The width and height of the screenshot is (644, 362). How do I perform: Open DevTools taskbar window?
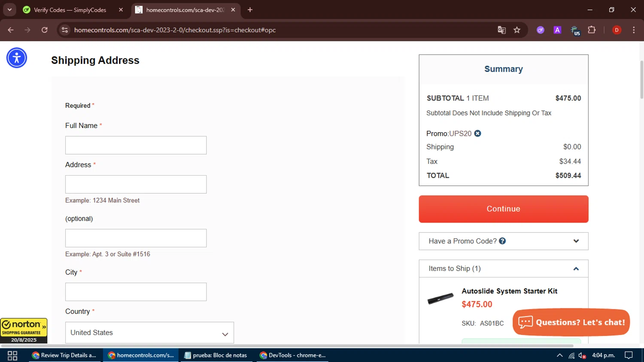(293, 356)
